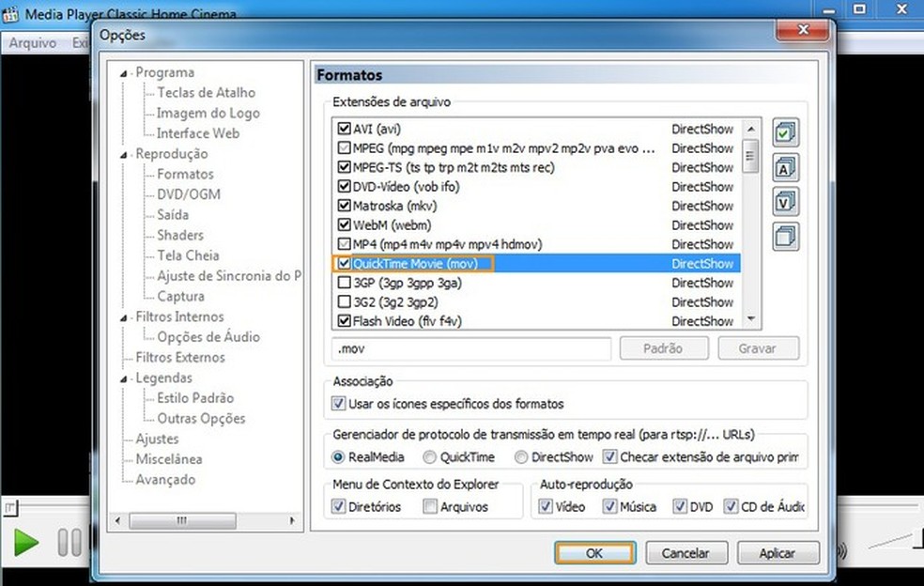
Task: Select Saída in the options tree
Action: coord(173,215)
